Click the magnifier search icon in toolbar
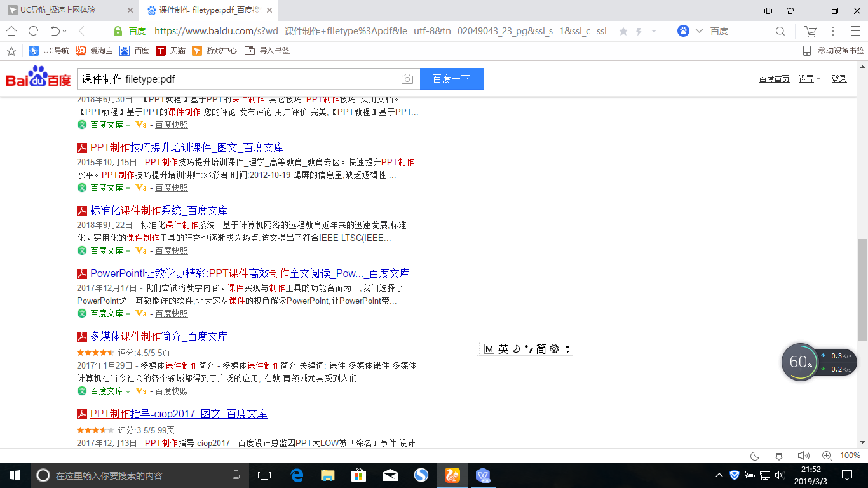The width and height of the screenshot is (868, 488). tap(781, 31)
